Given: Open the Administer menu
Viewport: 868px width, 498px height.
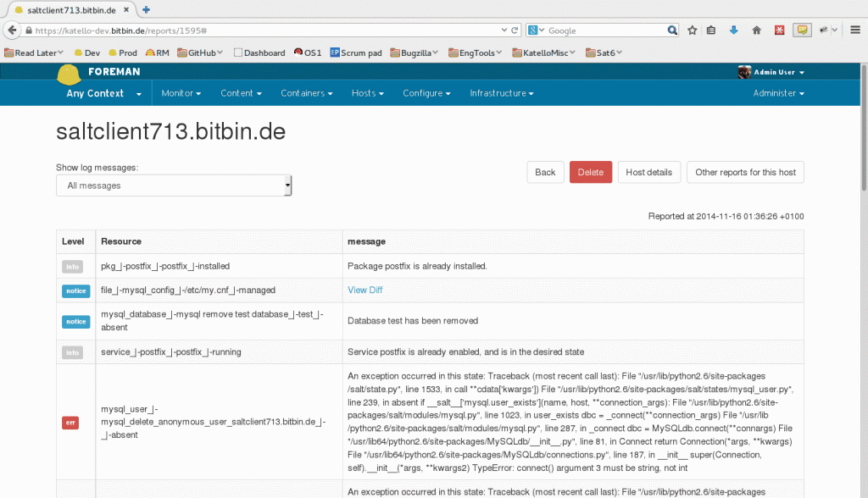Looking at the screenshot, I should pos(778,93).
